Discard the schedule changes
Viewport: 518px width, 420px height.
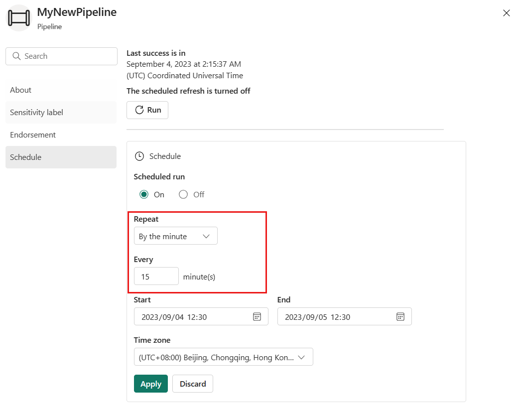point(193,384)
